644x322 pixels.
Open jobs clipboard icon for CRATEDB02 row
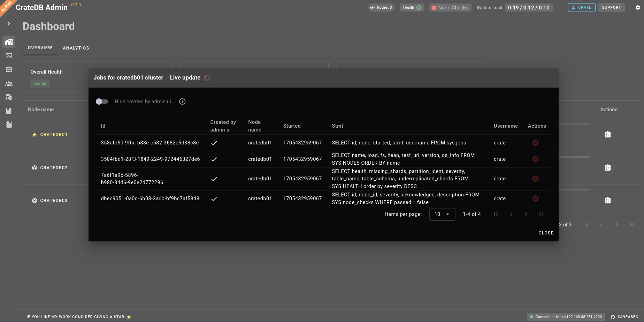point(608,168)
